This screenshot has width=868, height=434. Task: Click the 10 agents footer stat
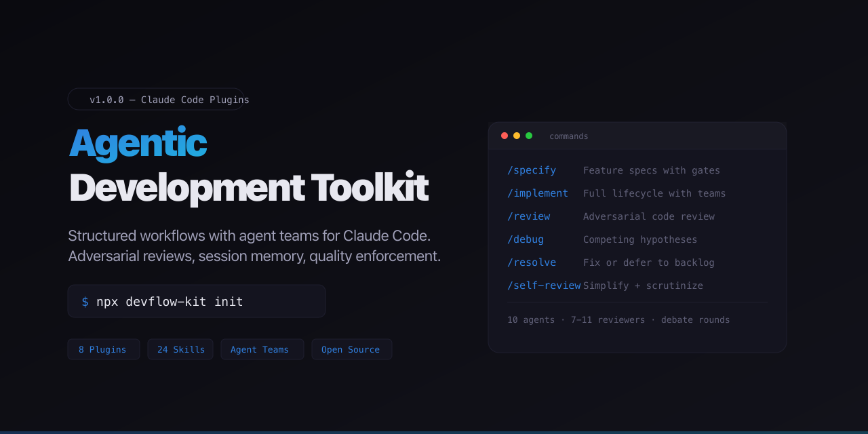(x=530, y=319)
